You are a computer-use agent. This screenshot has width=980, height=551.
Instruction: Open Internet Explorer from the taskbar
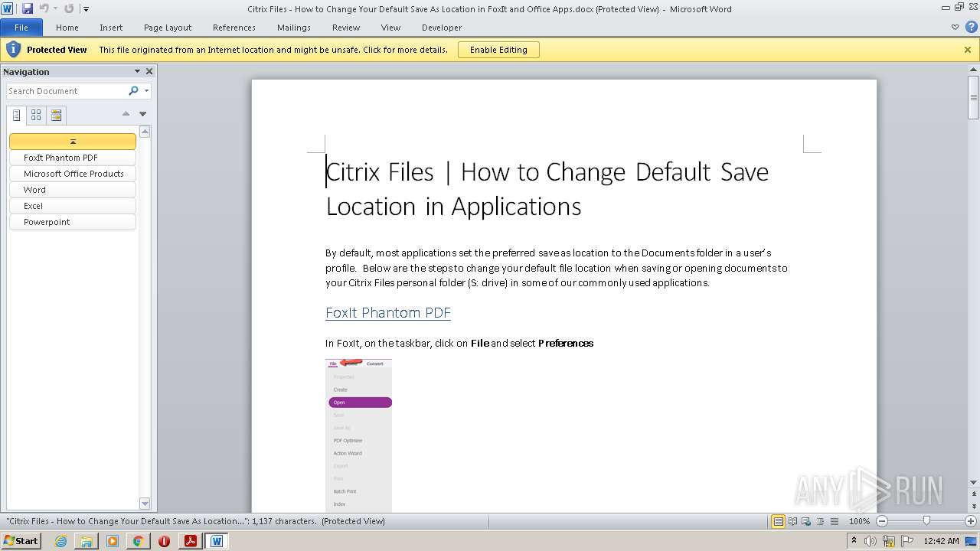[x=60, y=541]
